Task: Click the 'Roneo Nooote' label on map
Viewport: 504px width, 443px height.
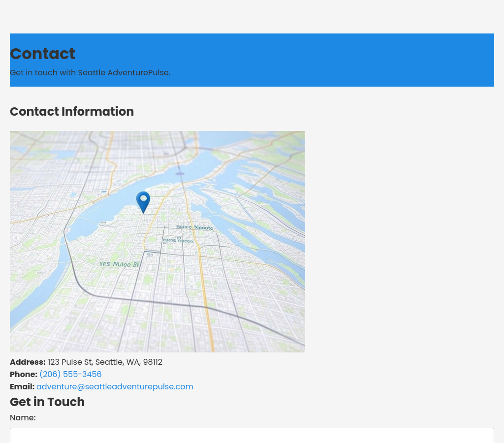Action: pos(194,227)
